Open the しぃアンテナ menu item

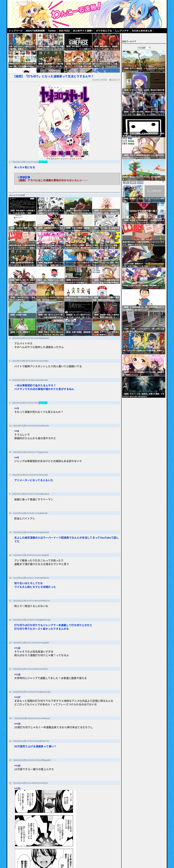pyautogui.click(x=122, y=31)
